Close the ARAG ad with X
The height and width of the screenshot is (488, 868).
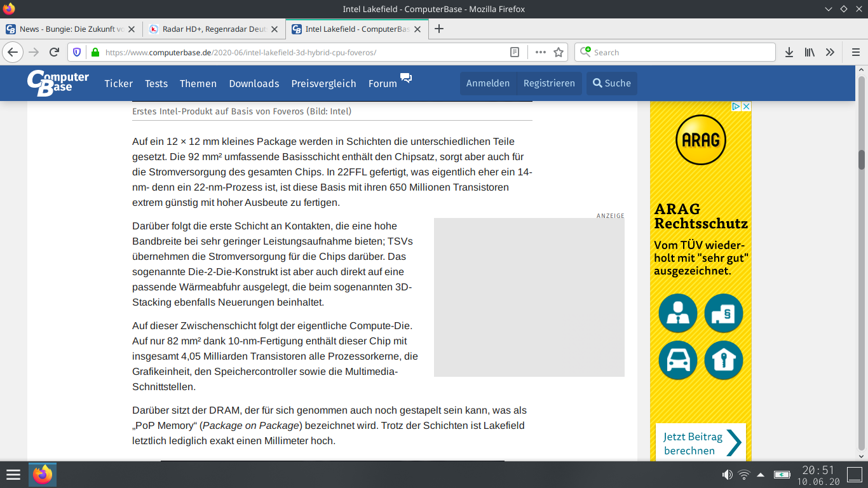pyautogui.click(x=747, y=106)
